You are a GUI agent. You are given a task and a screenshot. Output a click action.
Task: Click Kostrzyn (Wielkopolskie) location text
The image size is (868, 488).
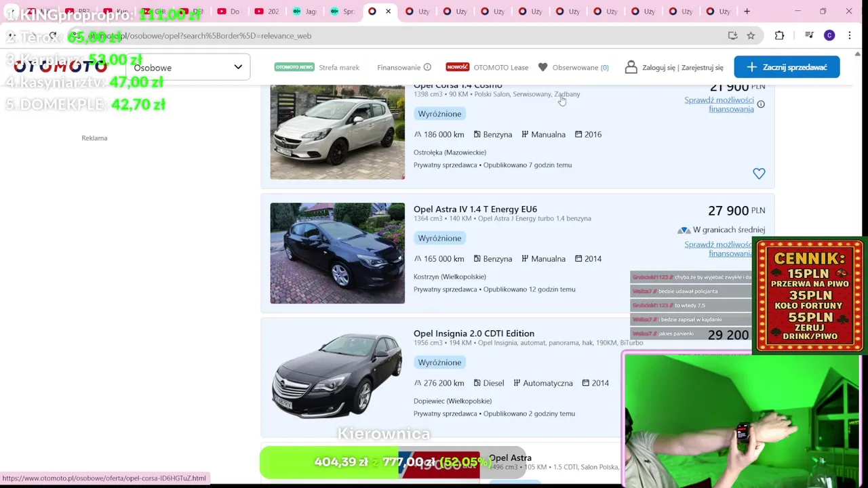coord(450,277)
